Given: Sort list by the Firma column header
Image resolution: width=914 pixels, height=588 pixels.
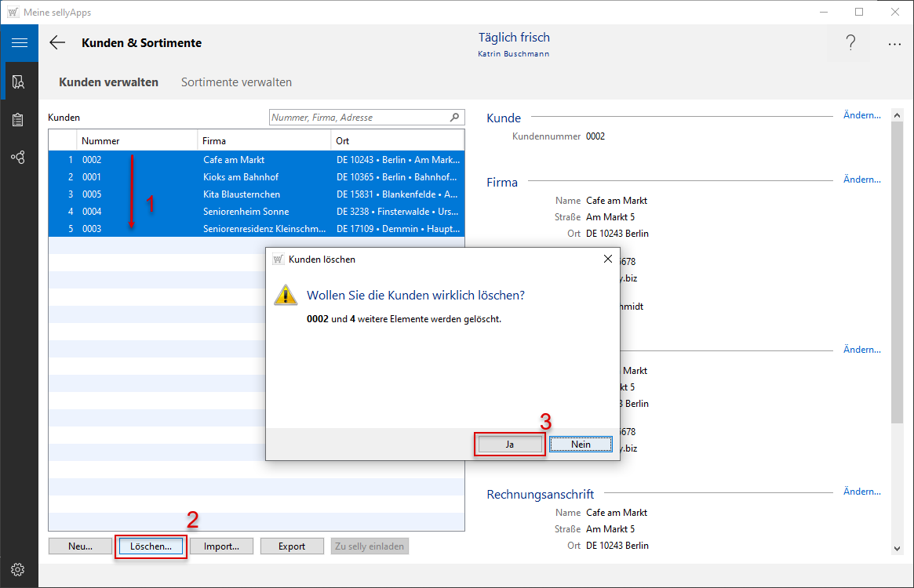Looking at the screenshot, I should 263,141.
